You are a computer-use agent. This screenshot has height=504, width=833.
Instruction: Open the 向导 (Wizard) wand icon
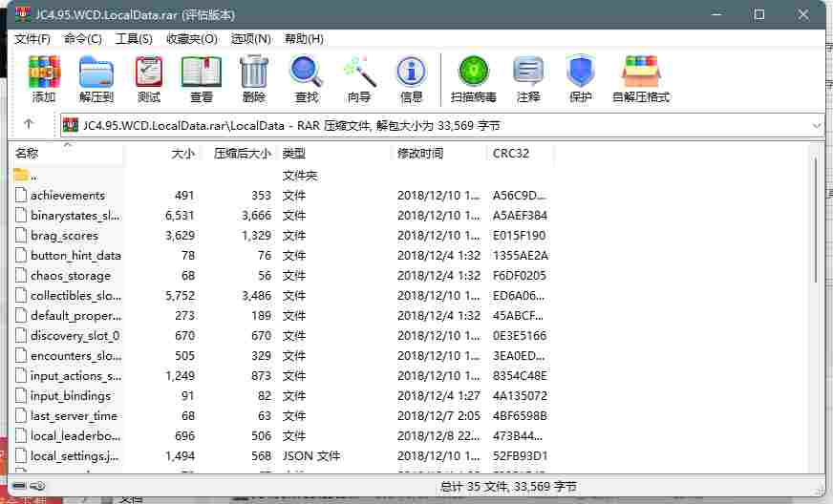(x=359, y=72)
